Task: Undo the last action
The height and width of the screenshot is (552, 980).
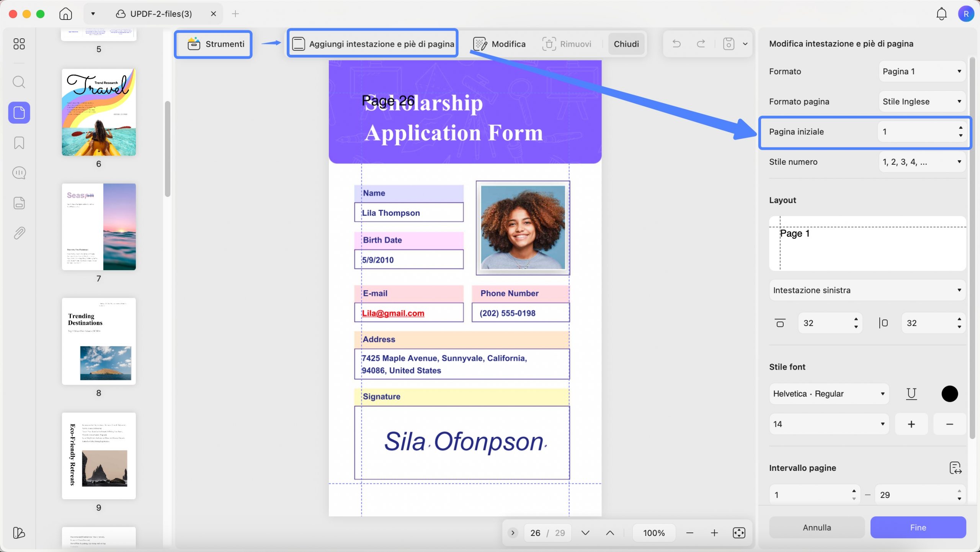Action: coord(676,44)
